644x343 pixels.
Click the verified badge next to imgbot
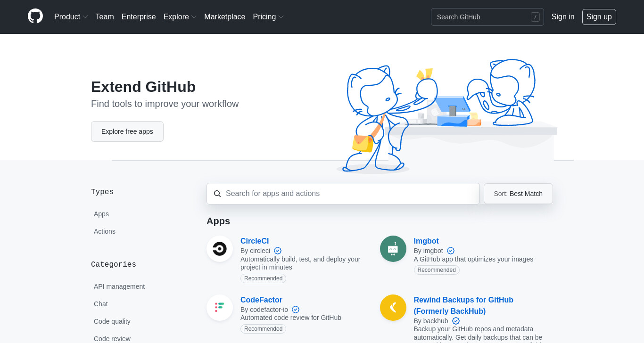(451, 251)
